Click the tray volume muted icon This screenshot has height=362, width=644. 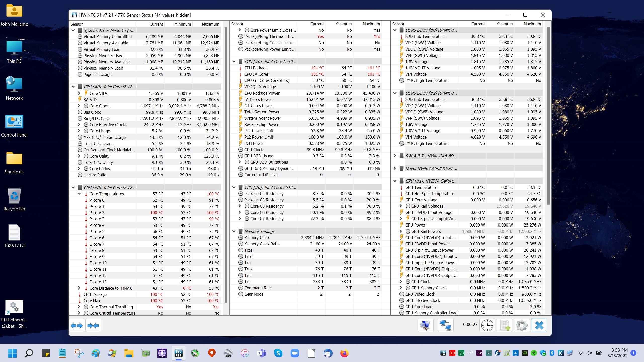pyautogui.click(x=589, y=353)
